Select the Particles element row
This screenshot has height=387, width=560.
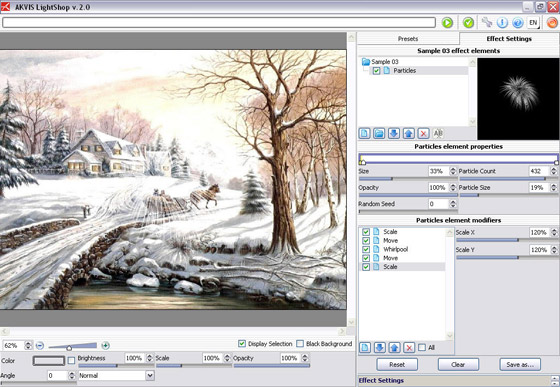point(420,71)
